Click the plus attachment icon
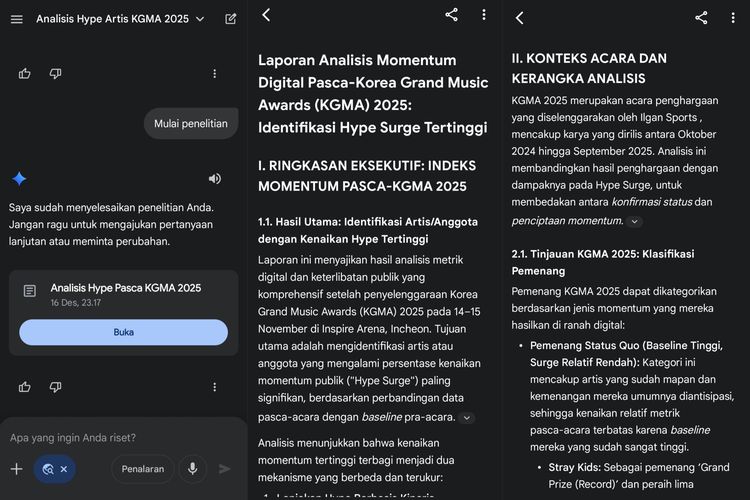Image resolution: width=750 pixels, height=500 pixels. [x=17, y=469]
